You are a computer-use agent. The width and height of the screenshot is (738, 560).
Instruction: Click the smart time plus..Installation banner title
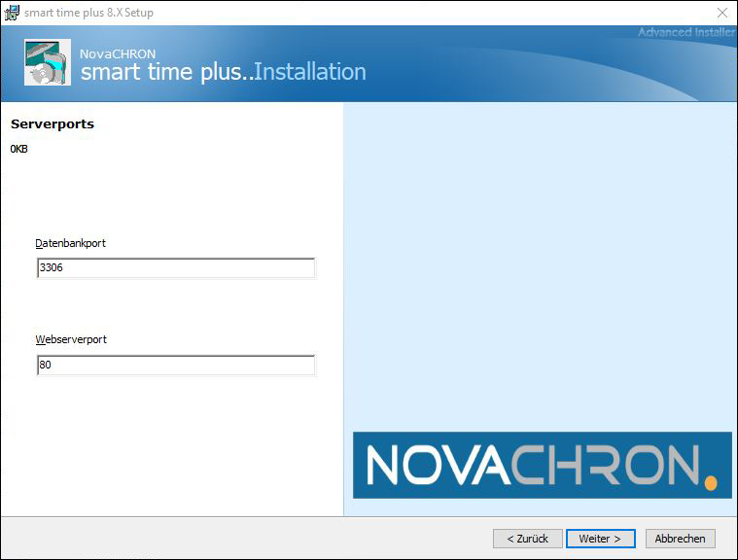tap(223, 72)
